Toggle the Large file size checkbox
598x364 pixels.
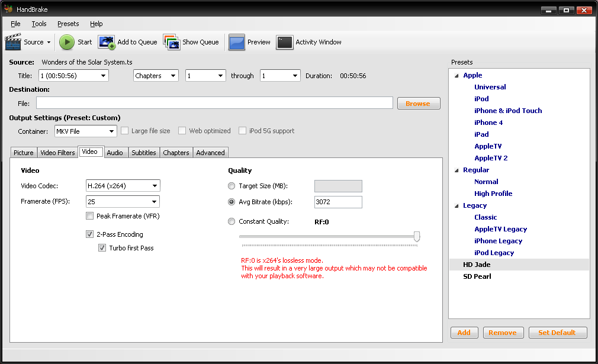tap(125, 131)
